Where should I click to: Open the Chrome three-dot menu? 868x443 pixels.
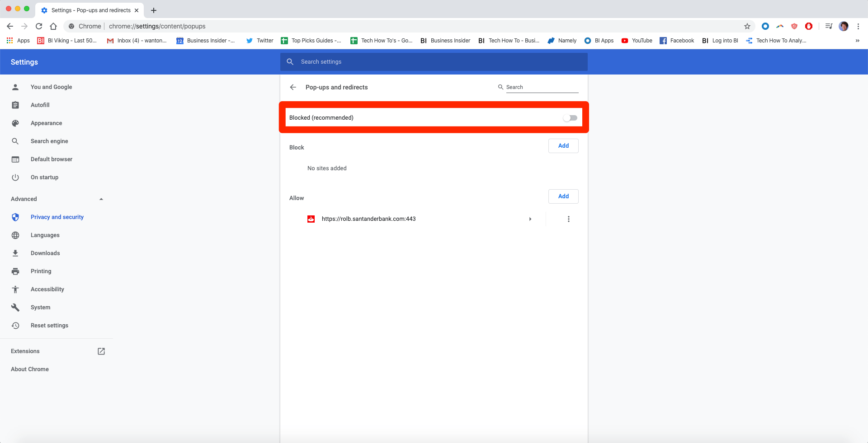(858, 26)
